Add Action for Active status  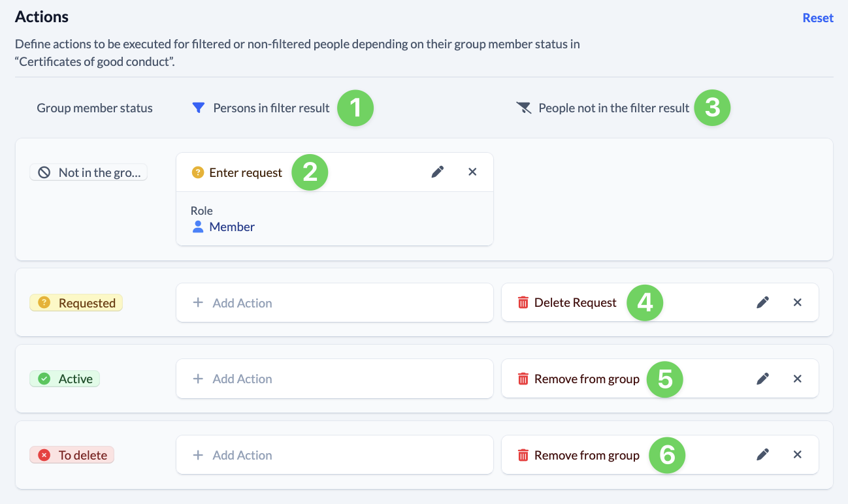[x=334, y=379]
